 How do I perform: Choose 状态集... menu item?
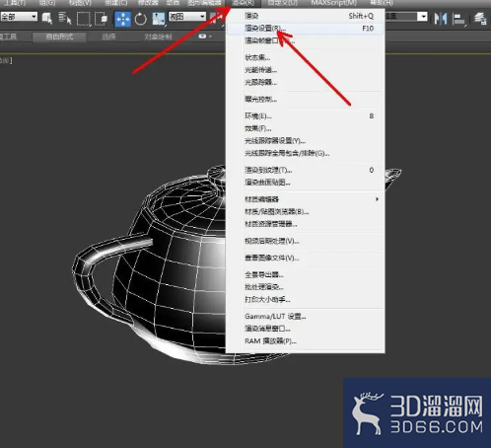pos(306,57)
